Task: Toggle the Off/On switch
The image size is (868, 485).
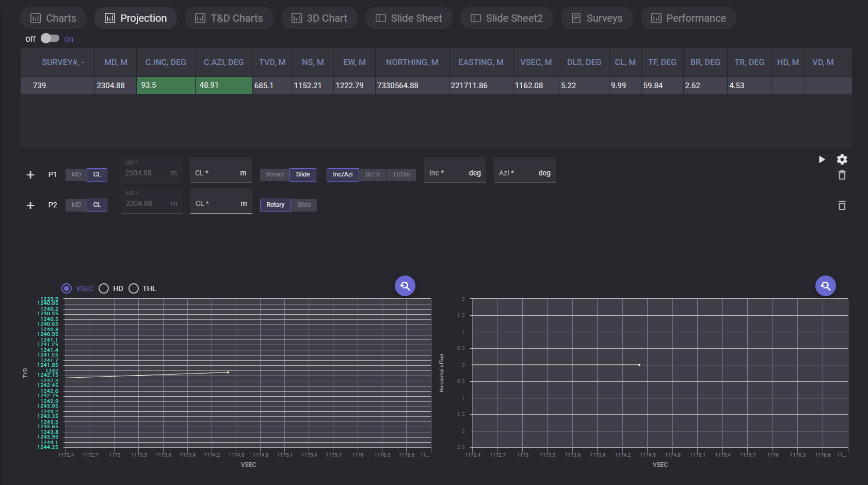Action: coord(50,39)
